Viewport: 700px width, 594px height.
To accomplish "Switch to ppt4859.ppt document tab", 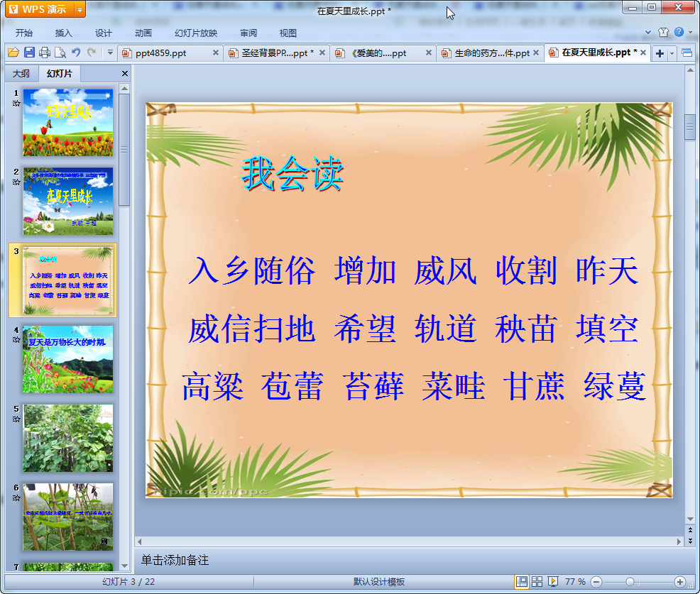I will point(160,53).
